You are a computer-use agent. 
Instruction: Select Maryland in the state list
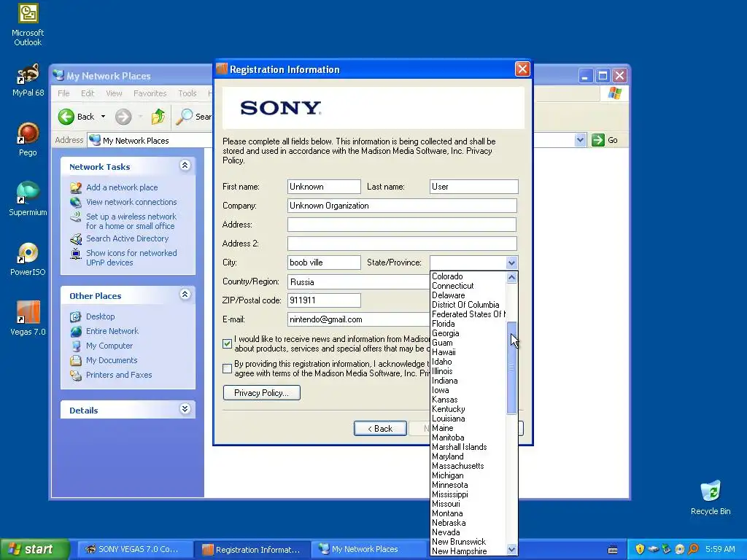pos(447,456)
